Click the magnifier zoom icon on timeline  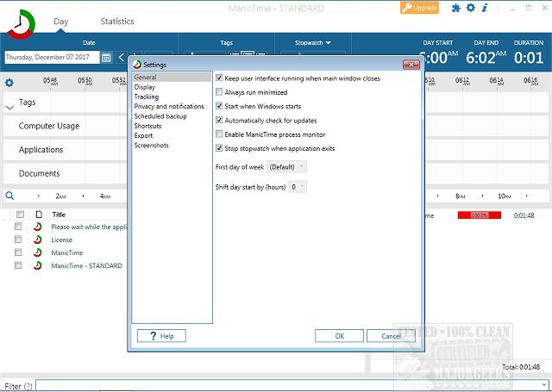click(9, 196)
